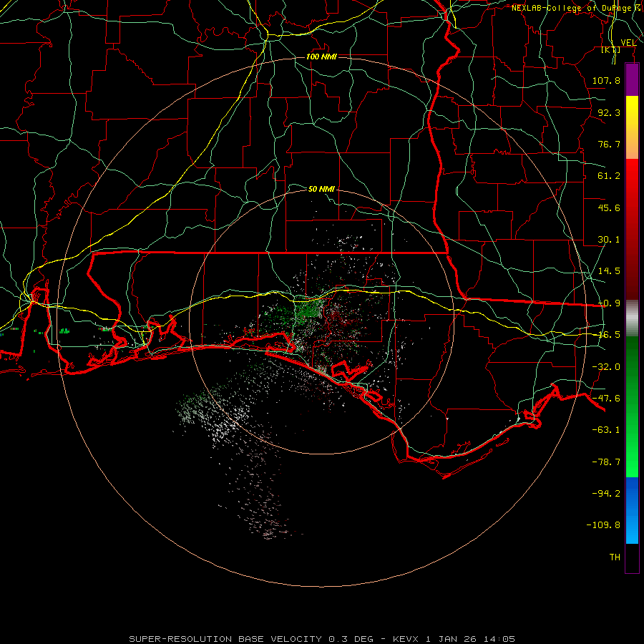644x644 pixels.
Task: Select the 61.2 velocity scale value
Action: pos(609,176)
